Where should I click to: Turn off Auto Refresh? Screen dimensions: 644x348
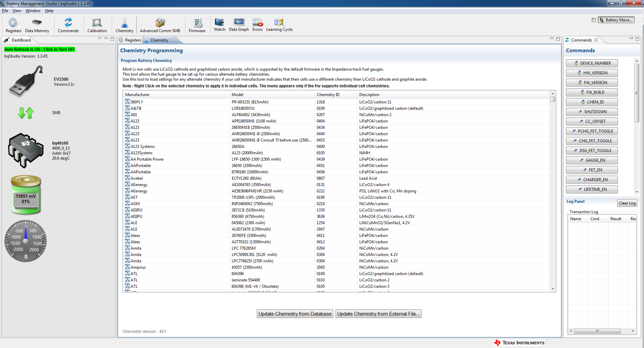[40, 49]
